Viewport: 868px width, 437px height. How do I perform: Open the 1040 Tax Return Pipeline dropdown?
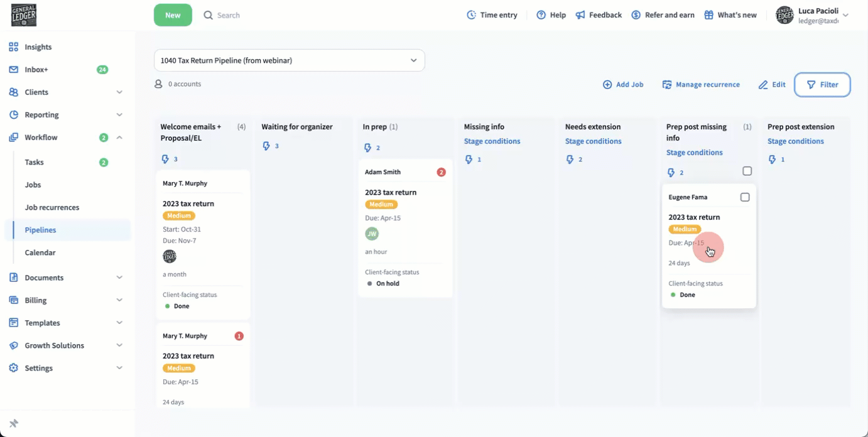click(x=289, y=61)
